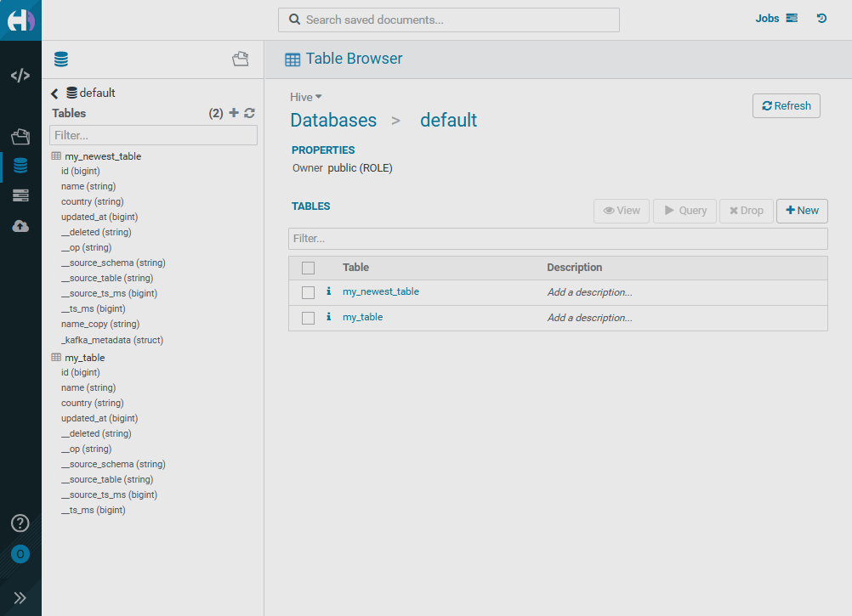Refresh the tables list in assist panel
This screenshot has width=852, height=616.
tap(249, 113)
